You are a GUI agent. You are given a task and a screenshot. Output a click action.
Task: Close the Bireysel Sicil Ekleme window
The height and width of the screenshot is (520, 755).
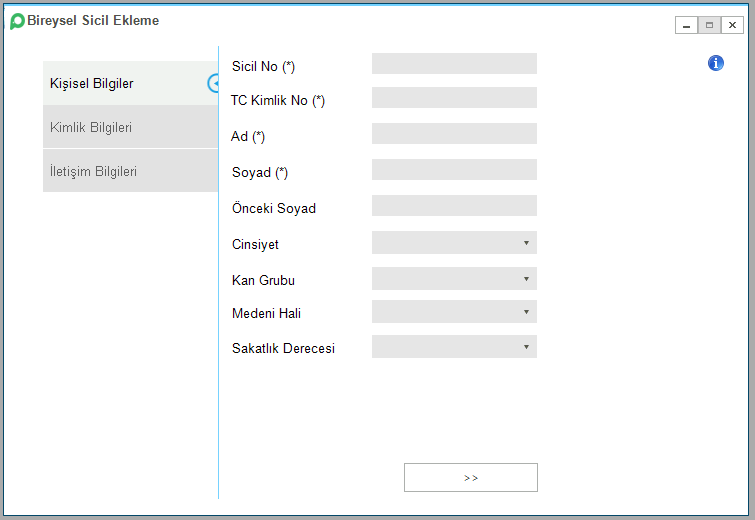pyautogui.click(x=732, y=25)
